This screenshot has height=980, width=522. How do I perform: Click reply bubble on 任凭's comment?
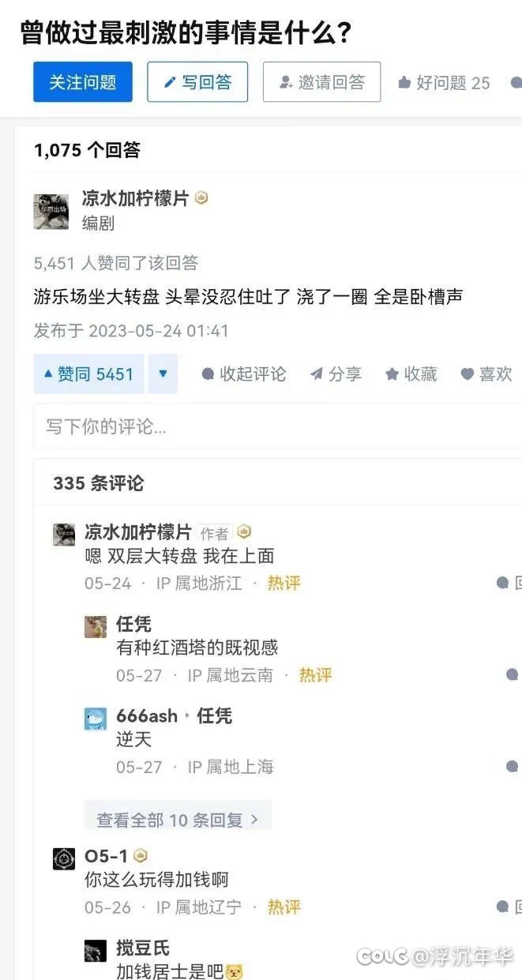pyautogui.click(x=513, y=675)
